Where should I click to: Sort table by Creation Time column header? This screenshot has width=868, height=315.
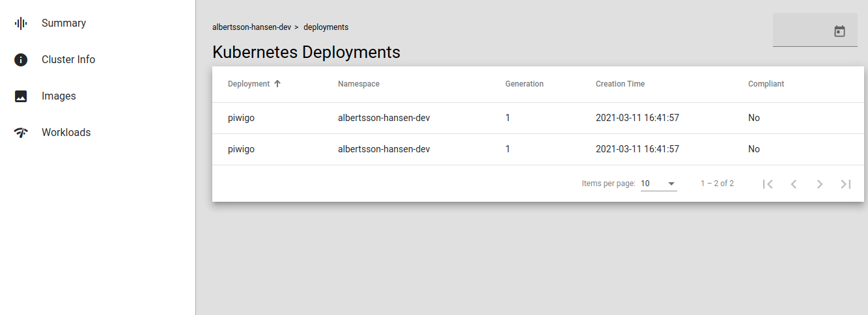[620, 84]
